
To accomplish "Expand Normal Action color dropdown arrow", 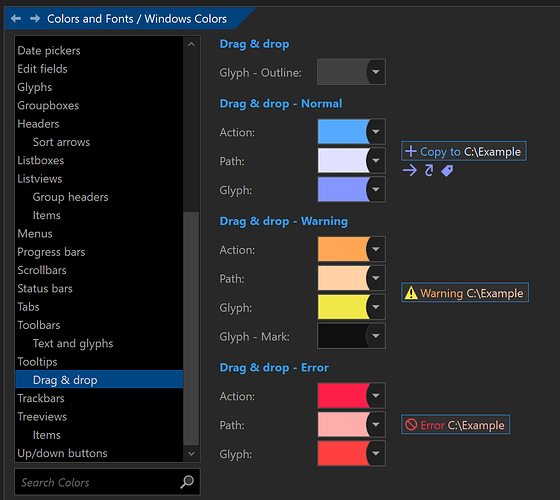I will (376, 132).
